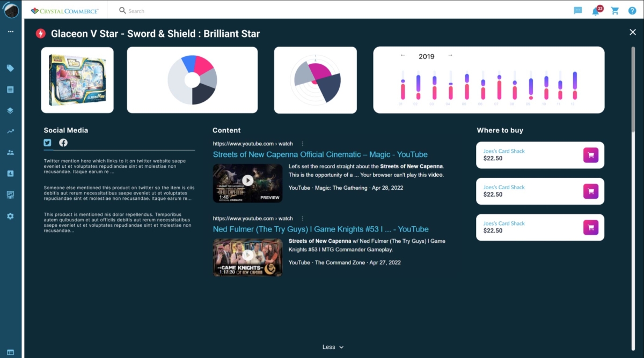Open the price tag section in sidebar

coord(10,68)
